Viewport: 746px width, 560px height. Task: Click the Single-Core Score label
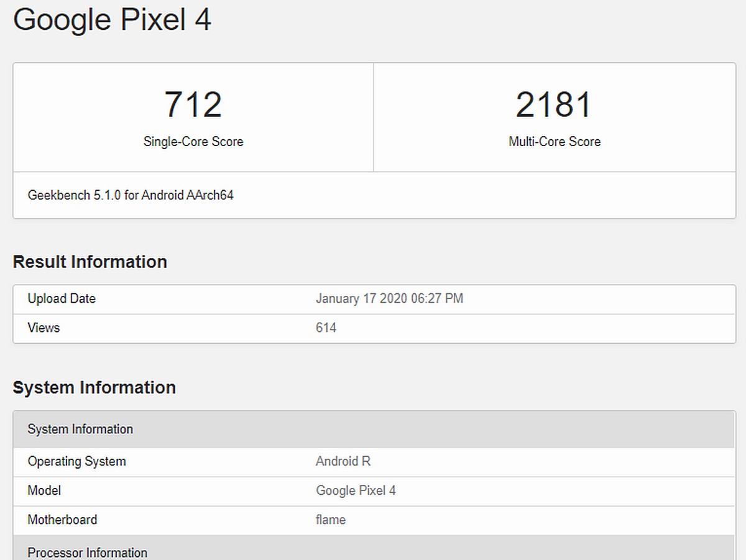click(193, 142)
